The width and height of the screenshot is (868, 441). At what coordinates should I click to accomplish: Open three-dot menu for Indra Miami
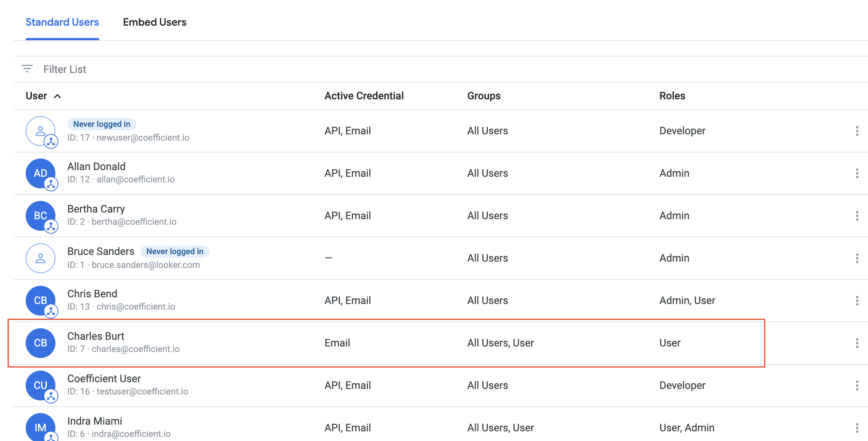(x=857, y=428)
